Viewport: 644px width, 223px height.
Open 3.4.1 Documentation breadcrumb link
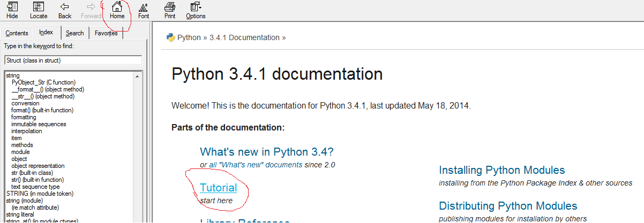pos(244,37)
